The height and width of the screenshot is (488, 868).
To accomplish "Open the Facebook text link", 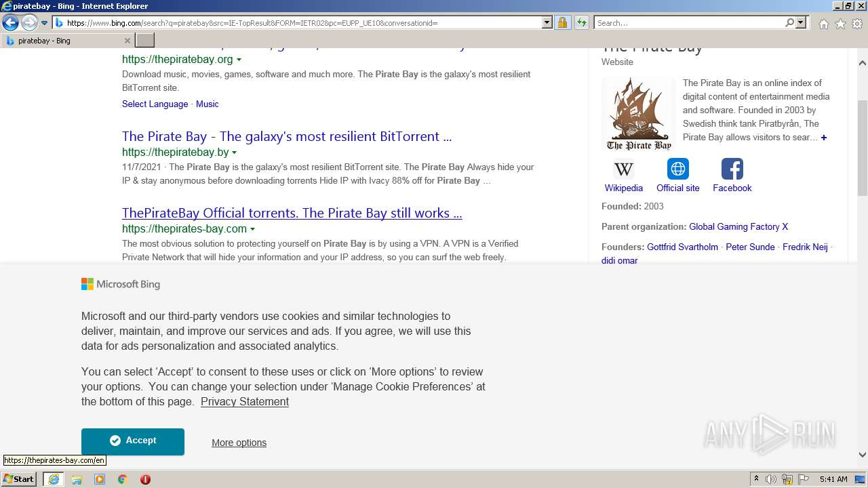I will coord(732,188).
